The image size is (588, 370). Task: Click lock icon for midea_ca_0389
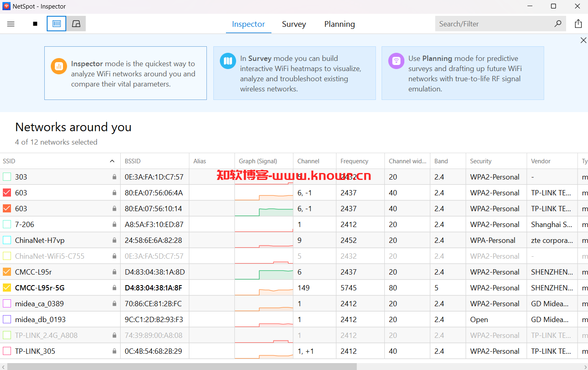click(x=115, y=303)
